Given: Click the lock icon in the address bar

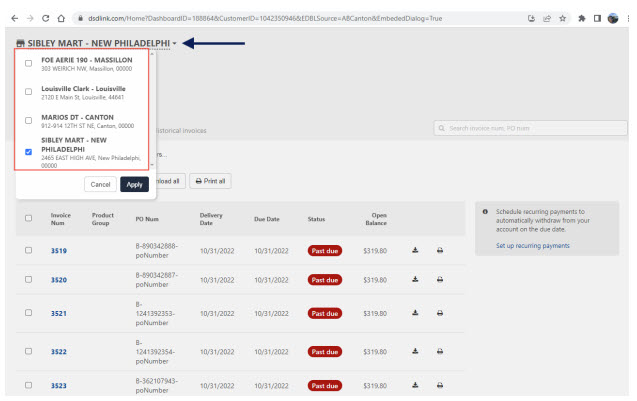Looking at the screenshot, I should pos(80,18).
